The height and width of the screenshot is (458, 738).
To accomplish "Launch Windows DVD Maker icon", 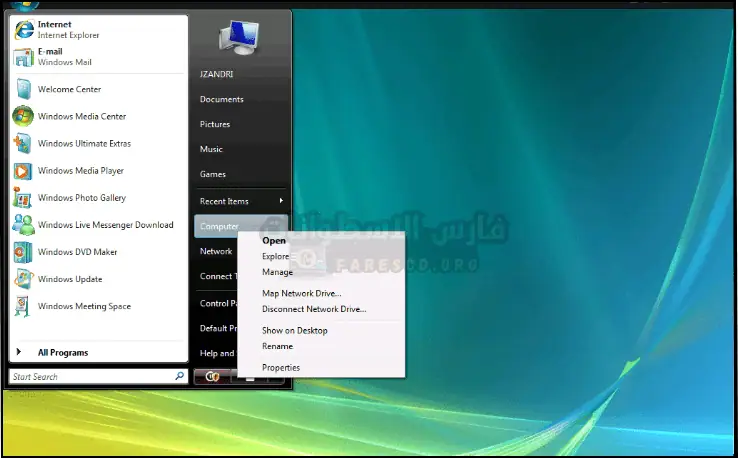I will coord(22,252).
